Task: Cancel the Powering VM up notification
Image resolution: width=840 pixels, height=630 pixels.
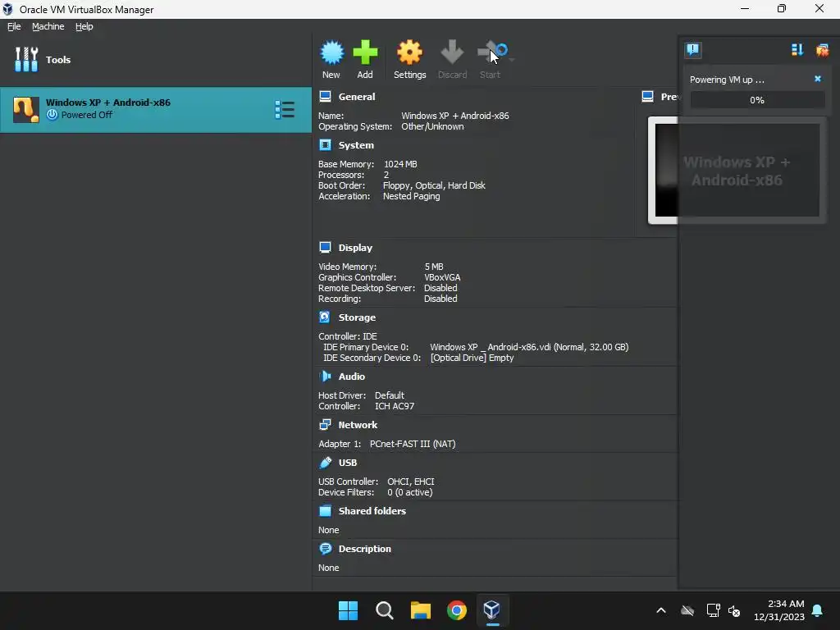Action: (x=818, y=79)
